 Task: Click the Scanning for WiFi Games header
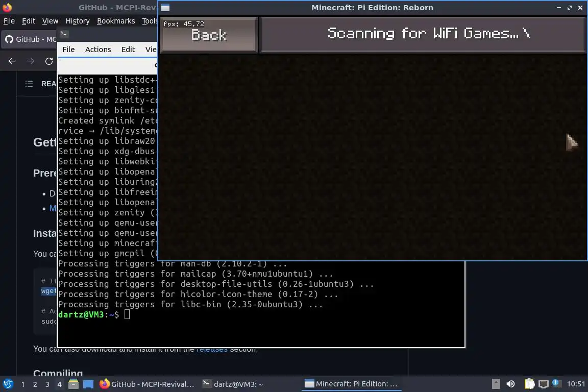(x=423, y=35)
